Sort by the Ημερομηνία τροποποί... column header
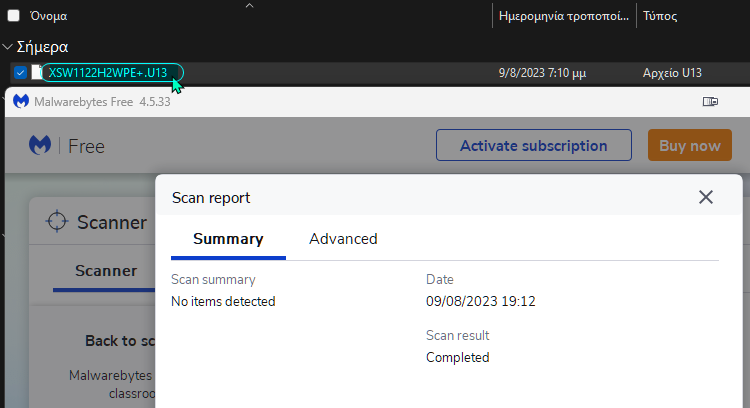 (564, 16)
